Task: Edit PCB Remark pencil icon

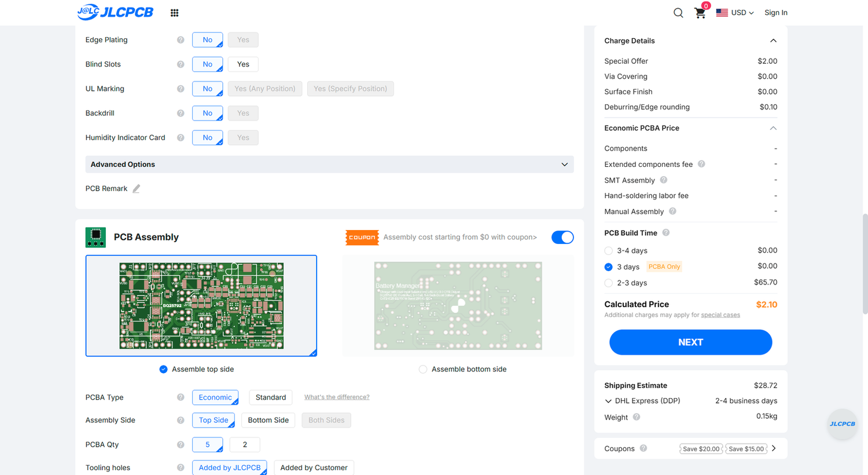Action: (x=136, y=188)
